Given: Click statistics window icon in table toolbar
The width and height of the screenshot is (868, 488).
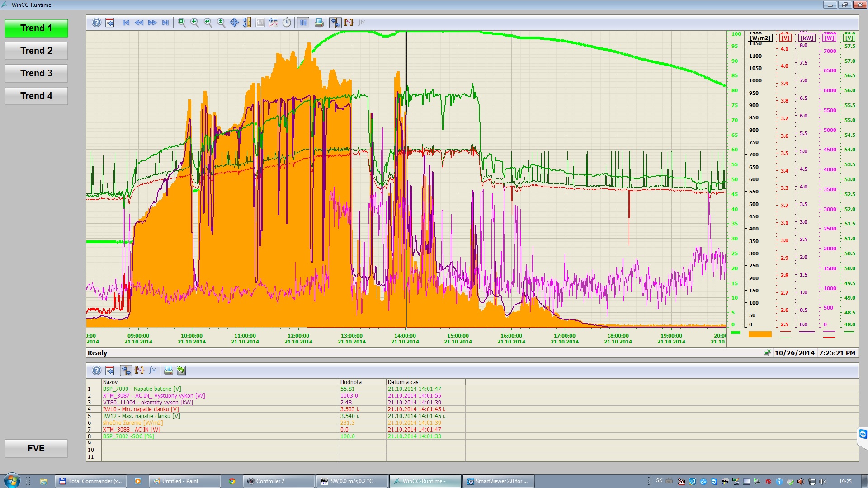Looking at the screenshot, I should click(x=152, y=371).
